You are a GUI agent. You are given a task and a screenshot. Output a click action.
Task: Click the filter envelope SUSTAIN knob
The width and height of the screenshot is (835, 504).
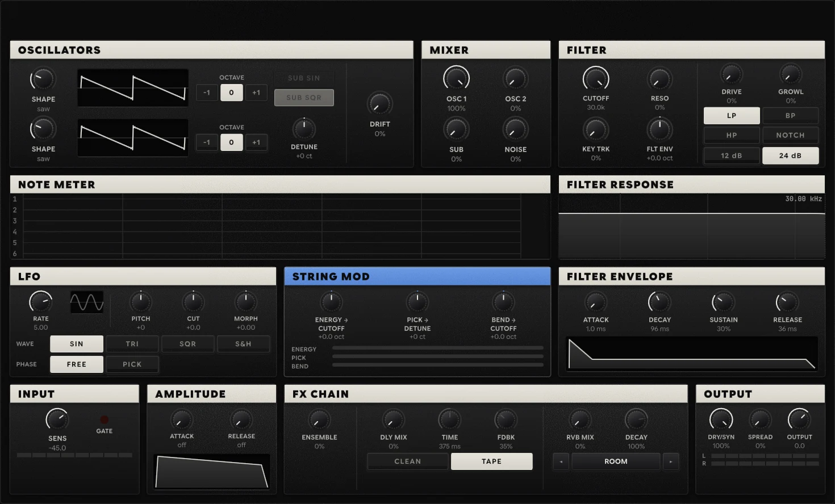[x=723, y=303]
